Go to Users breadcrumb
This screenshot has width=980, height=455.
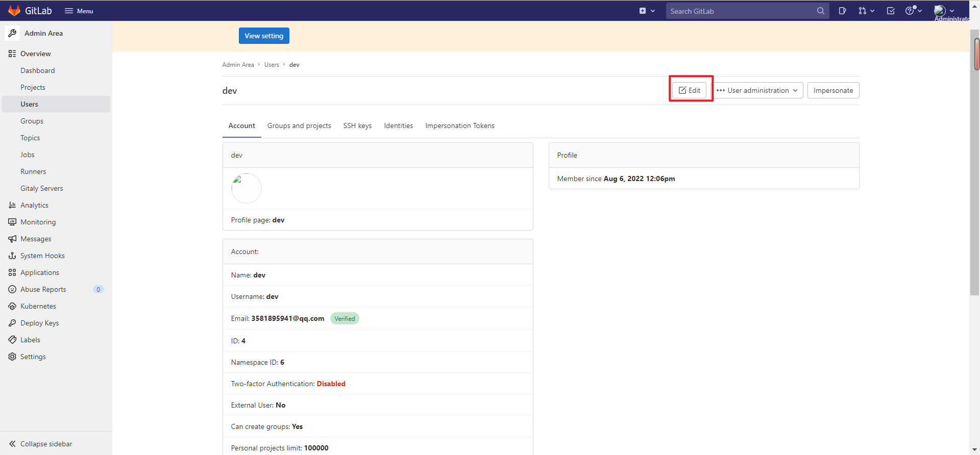[272, 65]
